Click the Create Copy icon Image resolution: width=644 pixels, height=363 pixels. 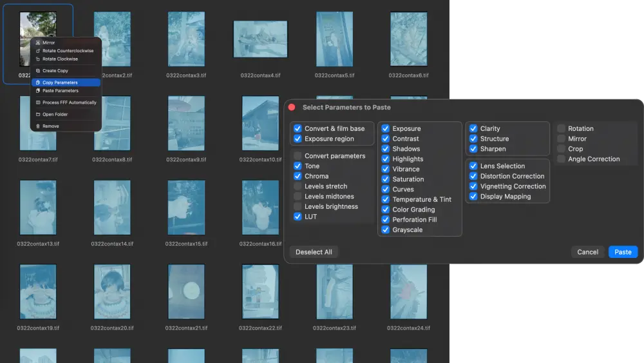[38, 71]
